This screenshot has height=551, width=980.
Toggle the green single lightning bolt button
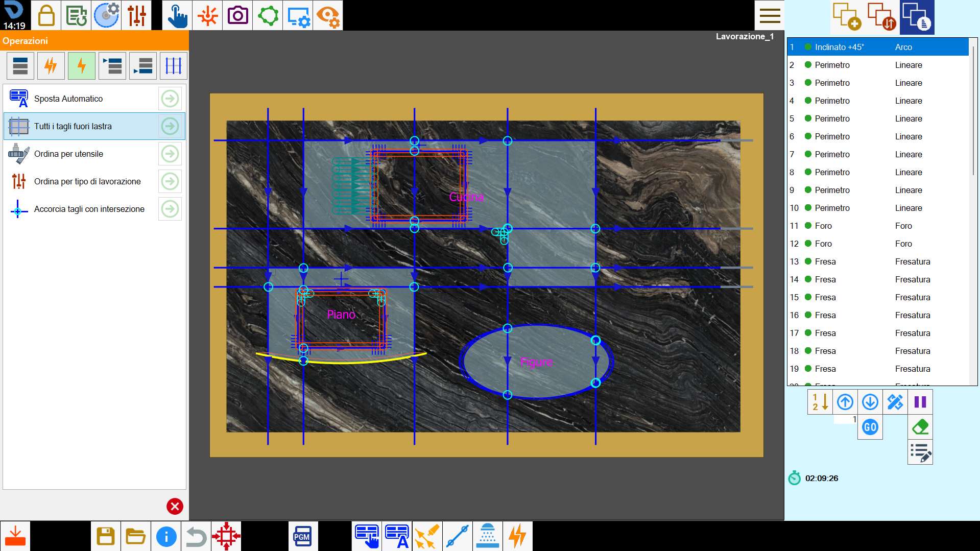point(82,66)
